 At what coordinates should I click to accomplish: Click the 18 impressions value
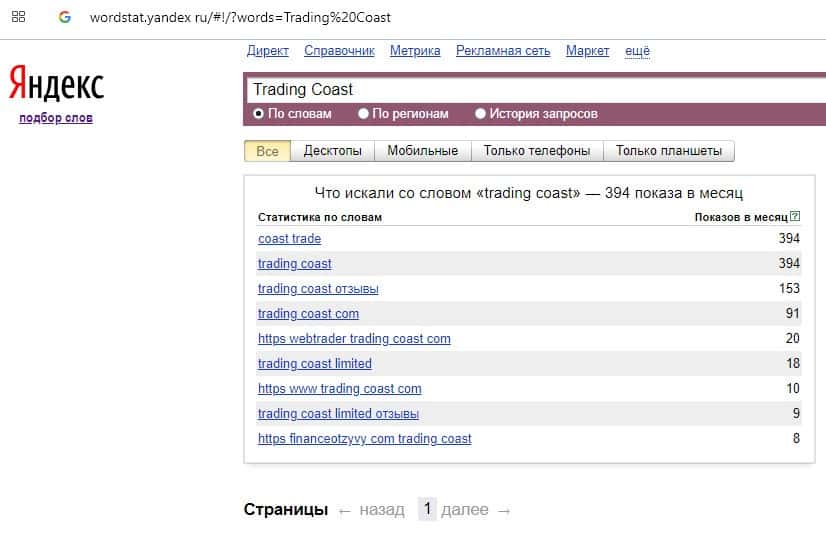pos(793,364)
